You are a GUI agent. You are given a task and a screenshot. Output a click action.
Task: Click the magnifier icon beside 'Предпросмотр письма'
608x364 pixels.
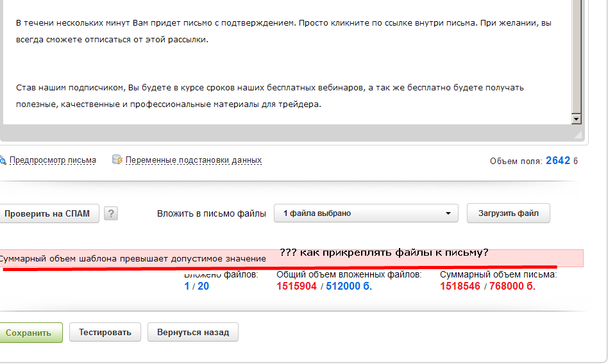point(3,160)
